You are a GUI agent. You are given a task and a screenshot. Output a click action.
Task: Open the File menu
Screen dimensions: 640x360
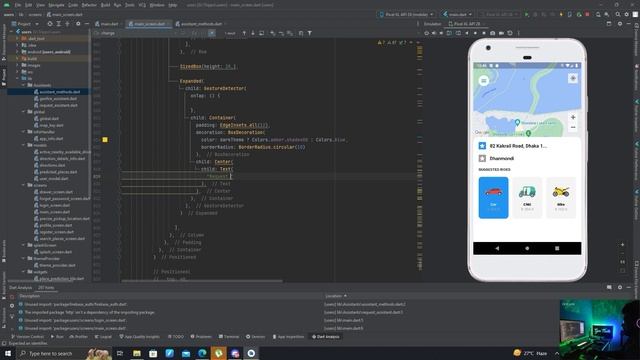click(18, 5)
